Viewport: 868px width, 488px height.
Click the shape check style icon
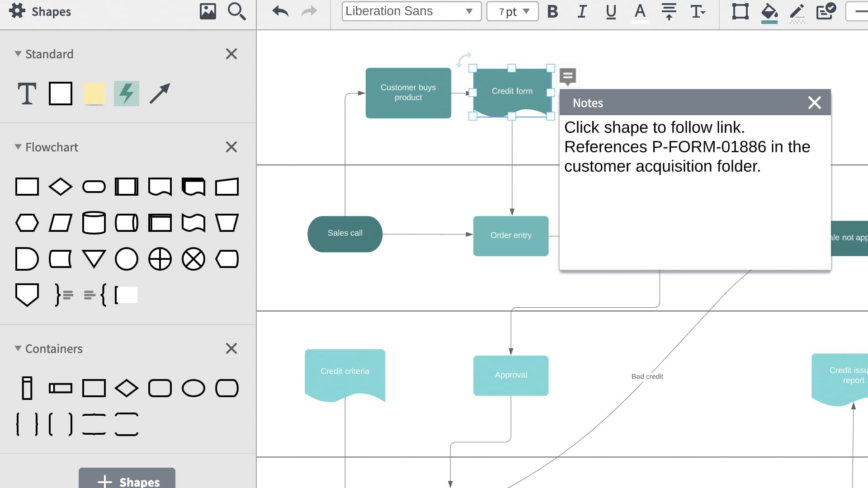click(x=826, y=11)
